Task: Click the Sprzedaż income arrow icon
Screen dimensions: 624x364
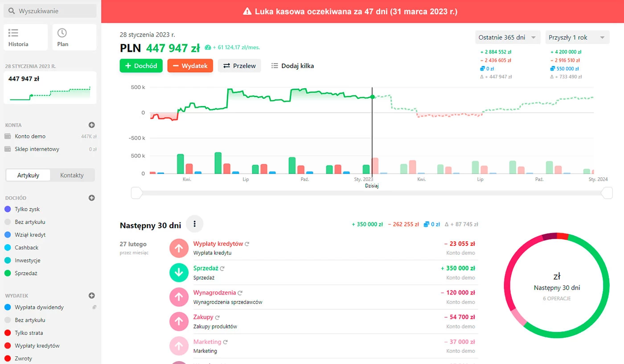Action: tap(179, 273)
